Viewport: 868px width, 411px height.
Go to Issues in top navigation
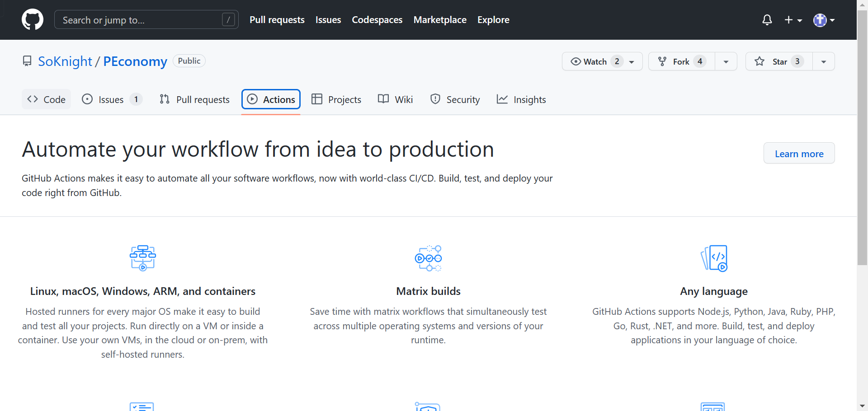[x=328, y=20]
